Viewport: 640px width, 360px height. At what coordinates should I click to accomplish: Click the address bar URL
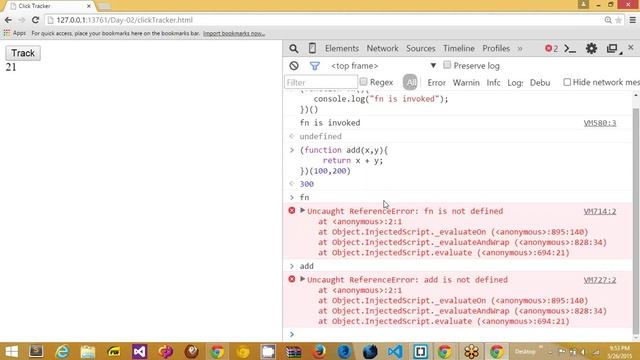(124, 20)
